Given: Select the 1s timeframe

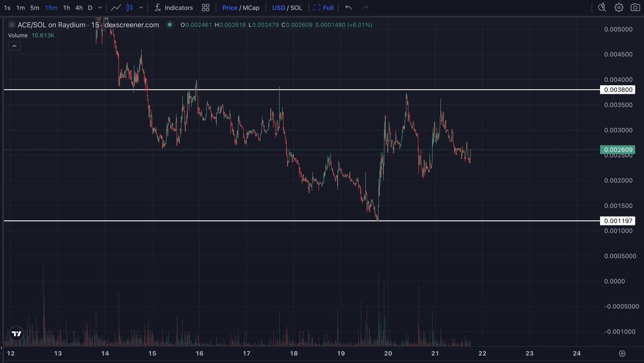Looking at the screenshot, I should 7,8.
